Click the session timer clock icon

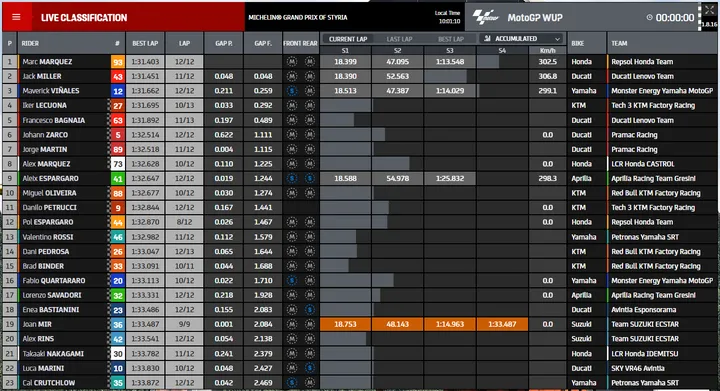click(x=649, y=17)
